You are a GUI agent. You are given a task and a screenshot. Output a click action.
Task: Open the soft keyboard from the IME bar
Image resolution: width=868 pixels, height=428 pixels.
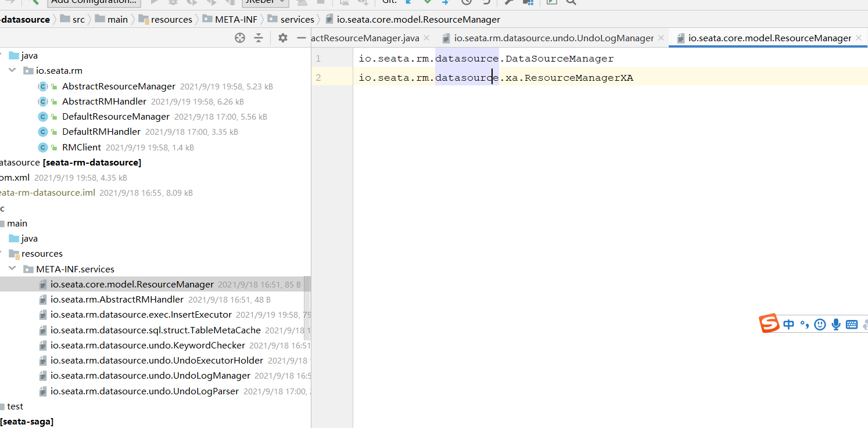click(x=852, y=325)
